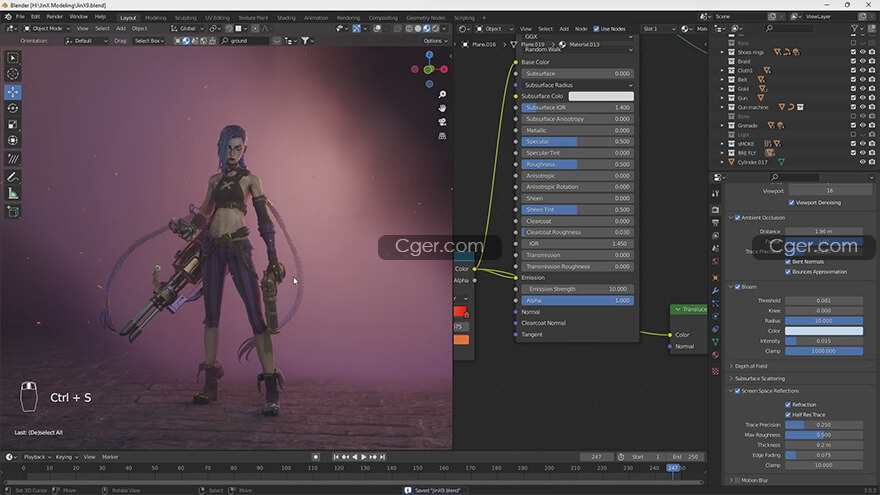This screenshot has width=880, height=495.
Task: Select the Select Box tool in viewport toolbar
Action: (x=13, y=58)
